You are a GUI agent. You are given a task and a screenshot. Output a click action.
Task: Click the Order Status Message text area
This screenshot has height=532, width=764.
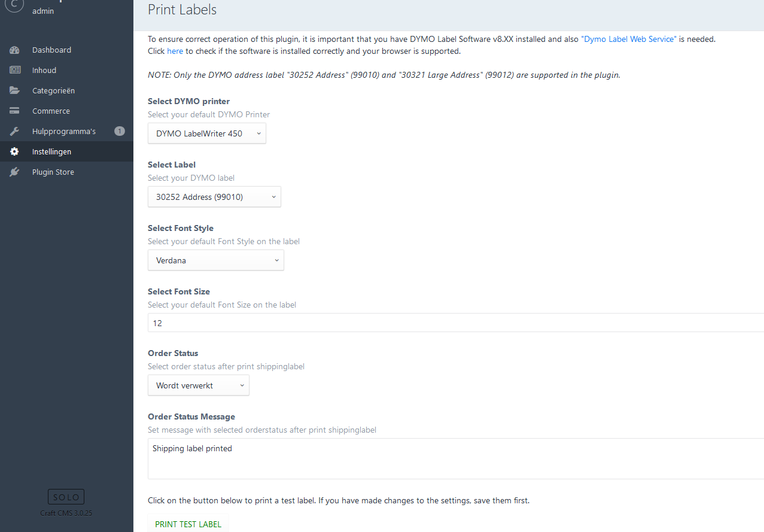(x=455, y=458)
